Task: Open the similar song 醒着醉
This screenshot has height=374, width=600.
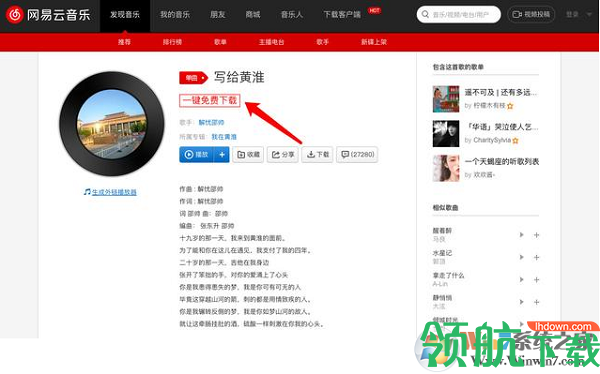Action: 442,230
